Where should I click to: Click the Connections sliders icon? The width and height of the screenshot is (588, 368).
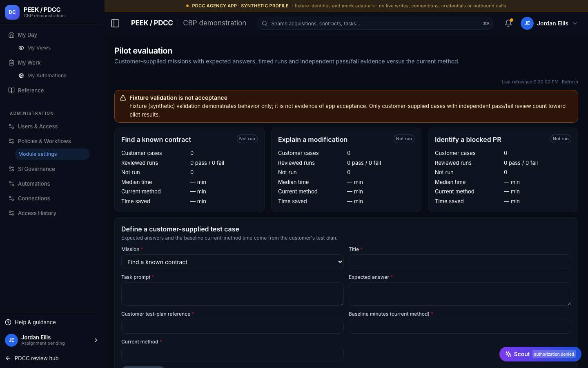point(11,198)
